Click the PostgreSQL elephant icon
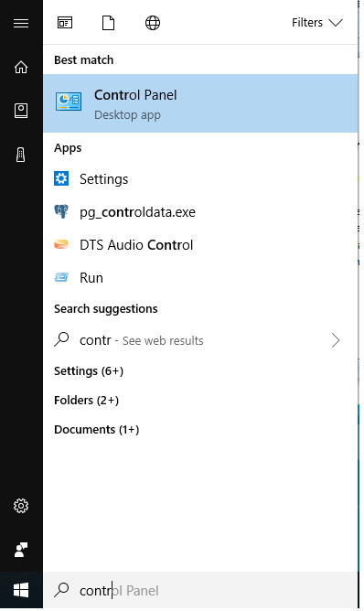 click(x=61, y=212)
